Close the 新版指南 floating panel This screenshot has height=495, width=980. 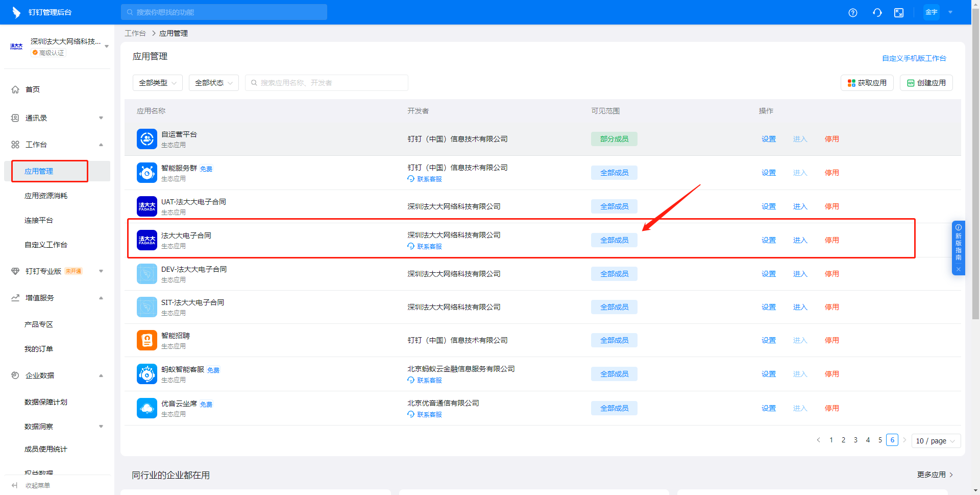959,269
